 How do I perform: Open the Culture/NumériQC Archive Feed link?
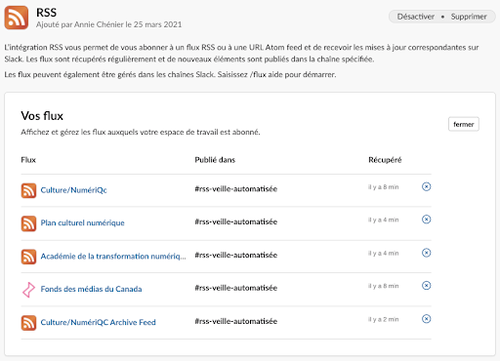click(98, 322)
